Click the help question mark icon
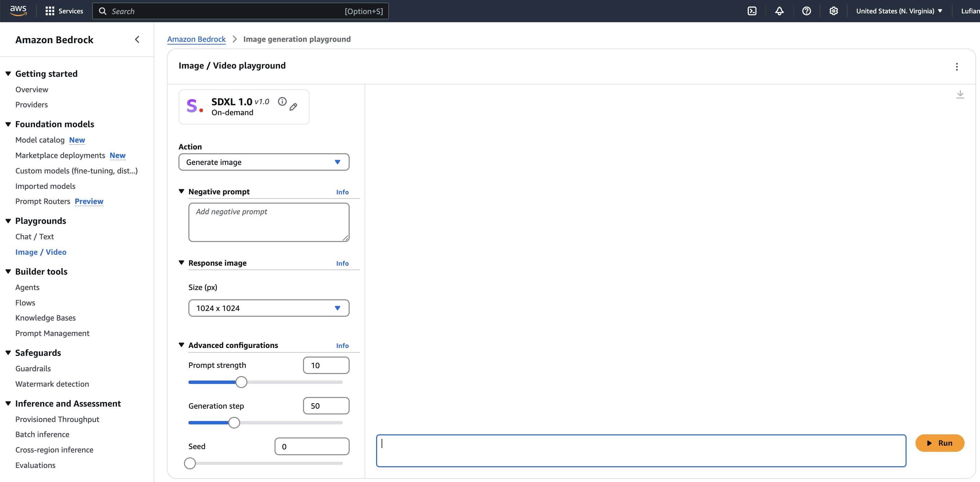Viewport: 980px width, 482px height. pos(806,11)
